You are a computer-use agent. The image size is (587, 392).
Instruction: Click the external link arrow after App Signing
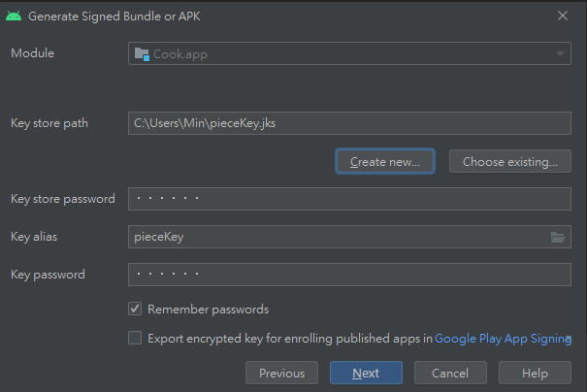(x=569, y=340)
